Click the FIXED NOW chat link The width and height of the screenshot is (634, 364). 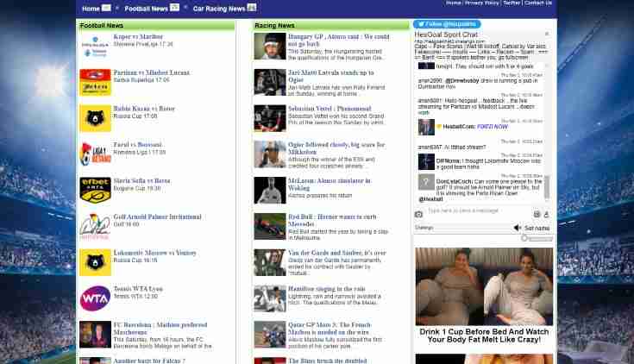click(492, 127)
